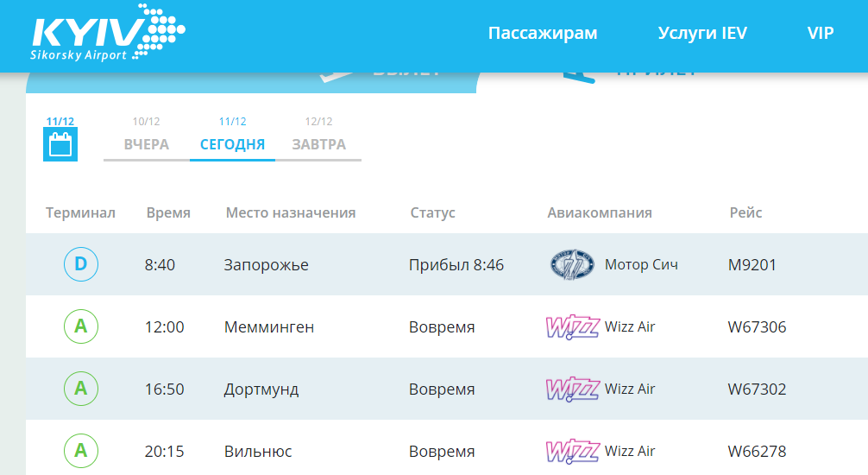Click flight number W66278

757,451
